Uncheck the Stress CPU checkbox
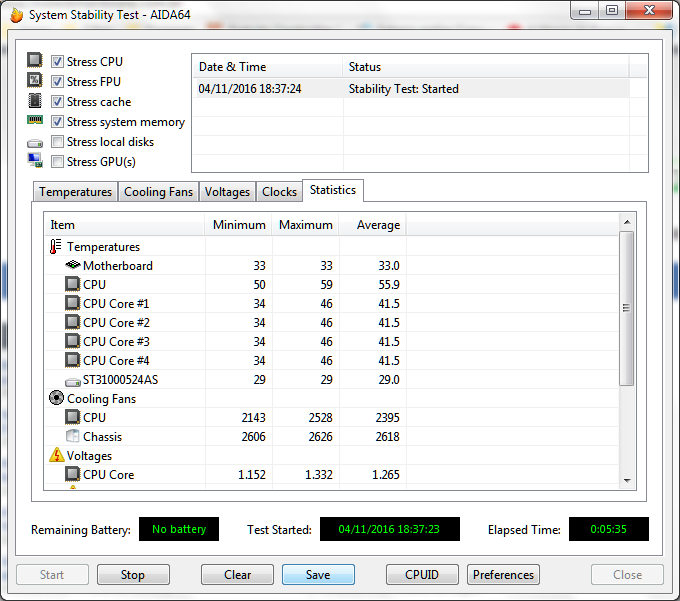This screenshot has width=680, height=601. coord(57,62)
